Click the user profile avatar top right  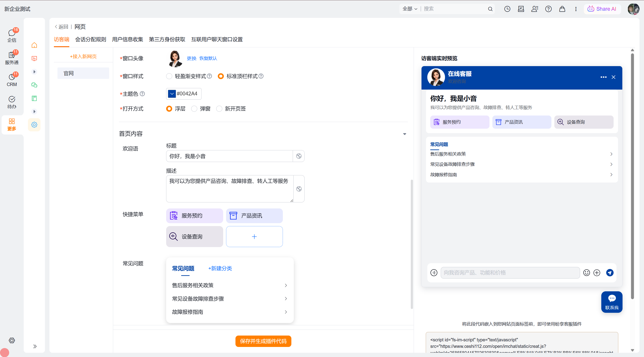[633, 9]
